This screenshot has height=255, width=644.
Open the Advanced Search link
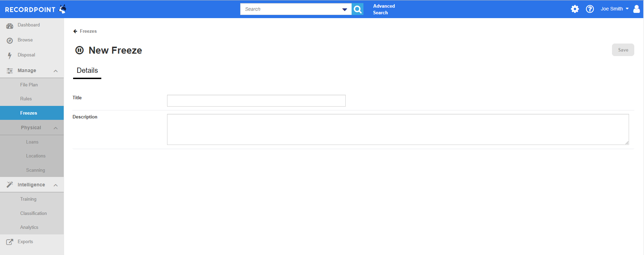[x=384, y=9]
